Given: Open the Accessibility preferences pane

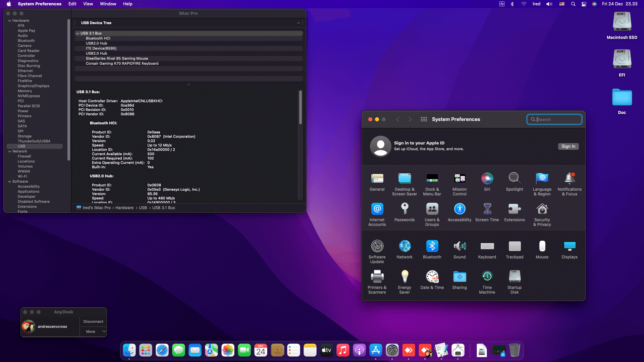Looking at the screenshot, I should coord(460,213).
